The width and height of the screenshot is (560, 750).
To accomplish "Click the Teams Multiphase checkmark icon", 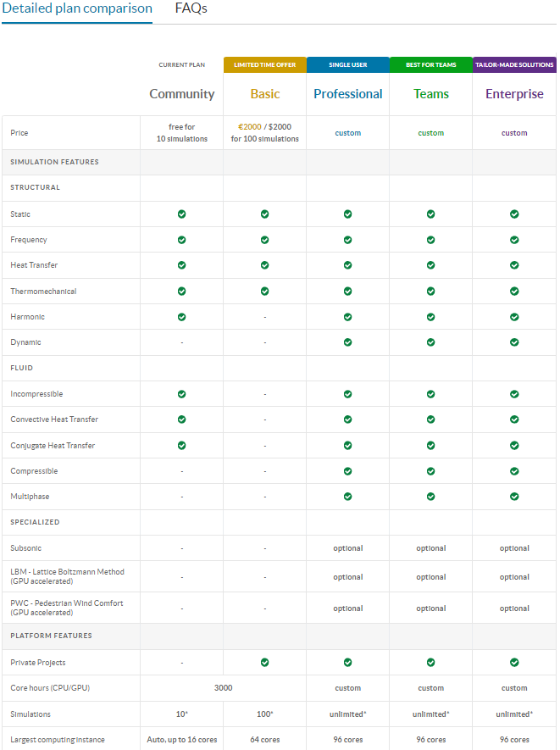I will pos(431,497).
